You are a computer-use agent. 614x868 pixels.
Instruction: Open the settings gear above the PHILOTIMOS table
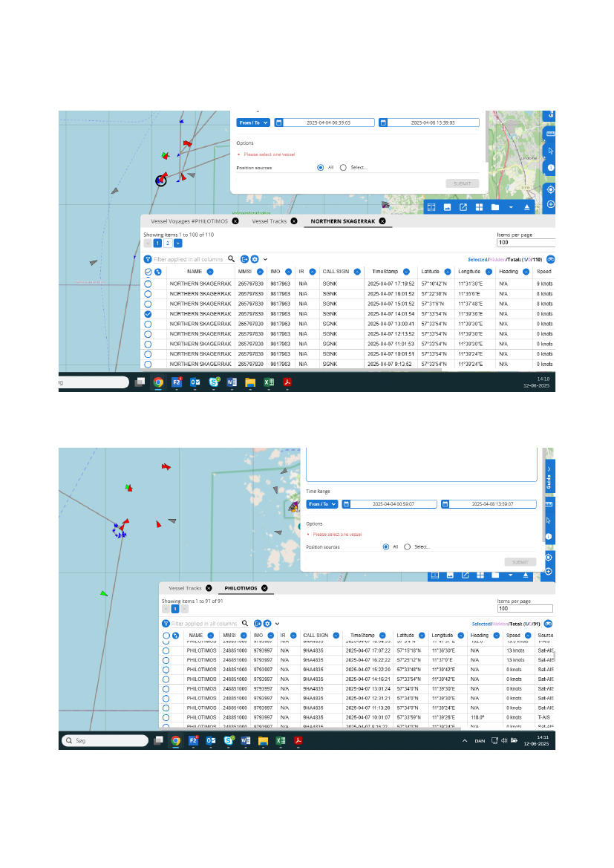point(267,624)
